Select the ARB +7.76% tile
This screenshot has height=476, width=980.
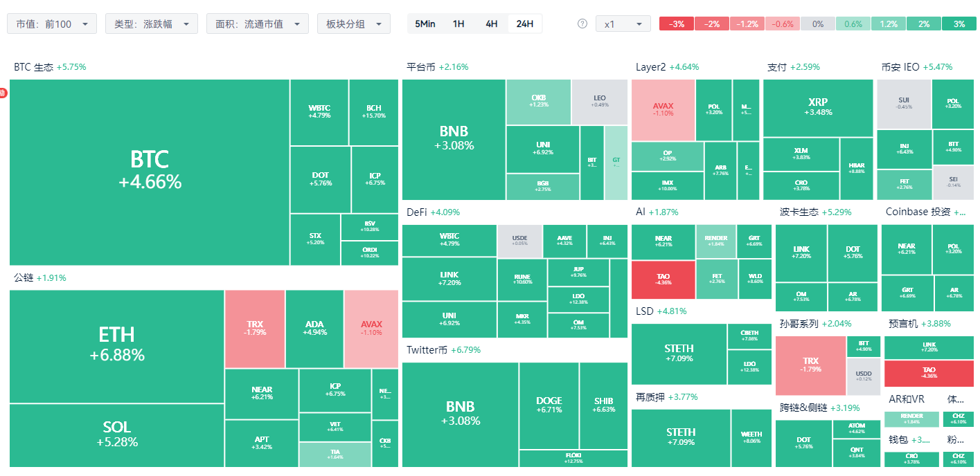(x=720, y=171)
